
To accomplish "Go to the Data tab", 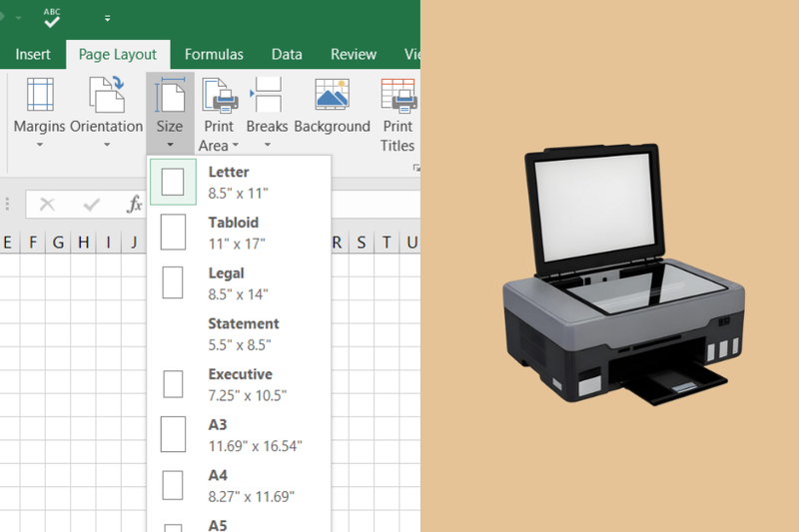I will tap(287, 54).
